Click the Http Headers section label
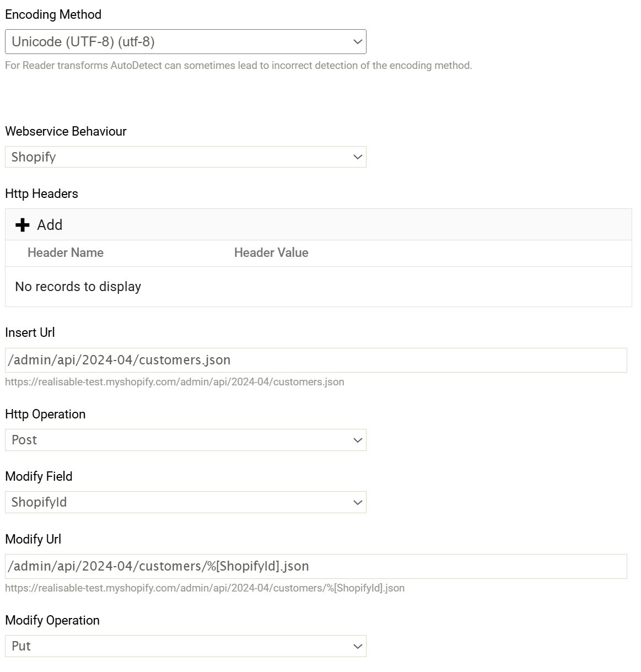Image resolution: width=641 pixels, height=672 pixels. coord(41,193)
